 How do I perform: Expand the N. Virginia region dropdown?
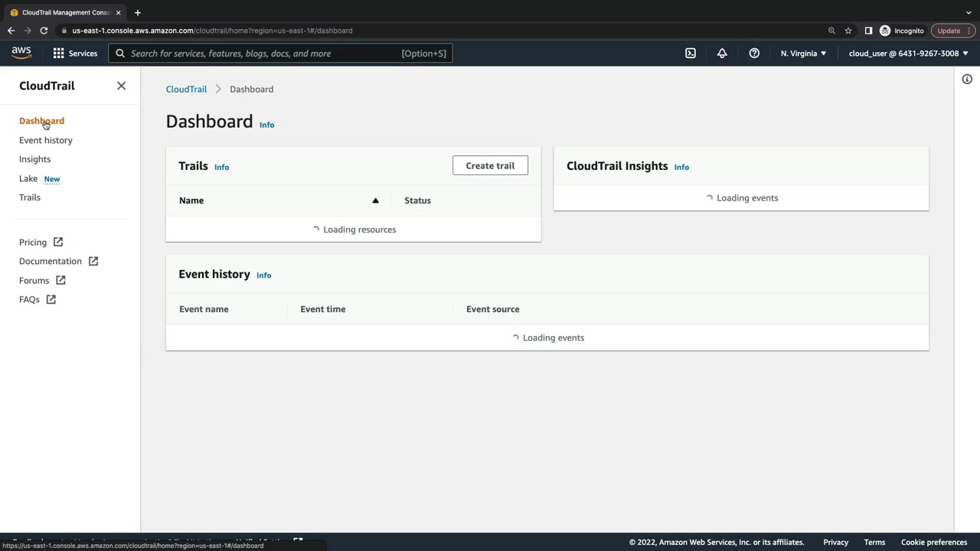tap(803, 54)
